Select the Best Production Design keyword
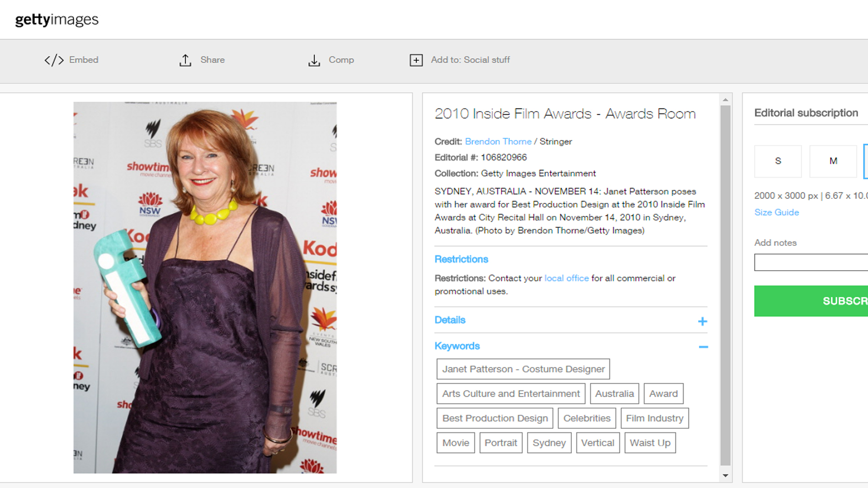 coord(495,418)
